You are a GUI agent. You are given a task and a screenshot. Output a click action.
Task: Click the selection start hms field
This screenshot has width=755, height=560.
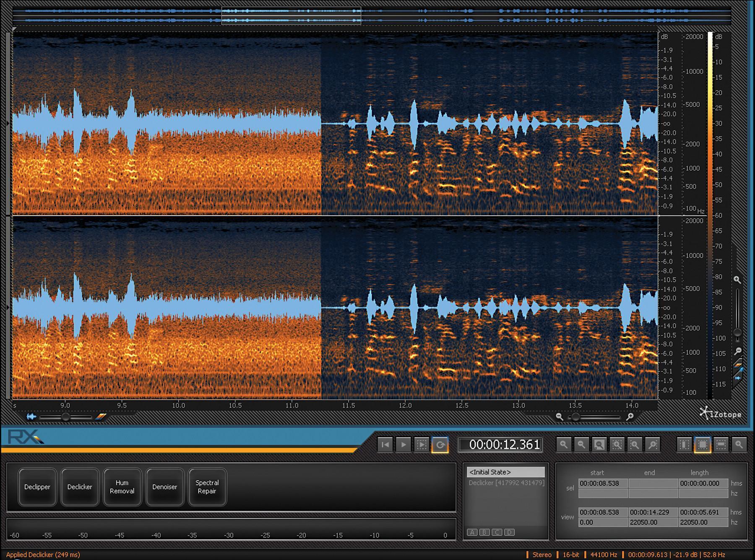[603, 483]
